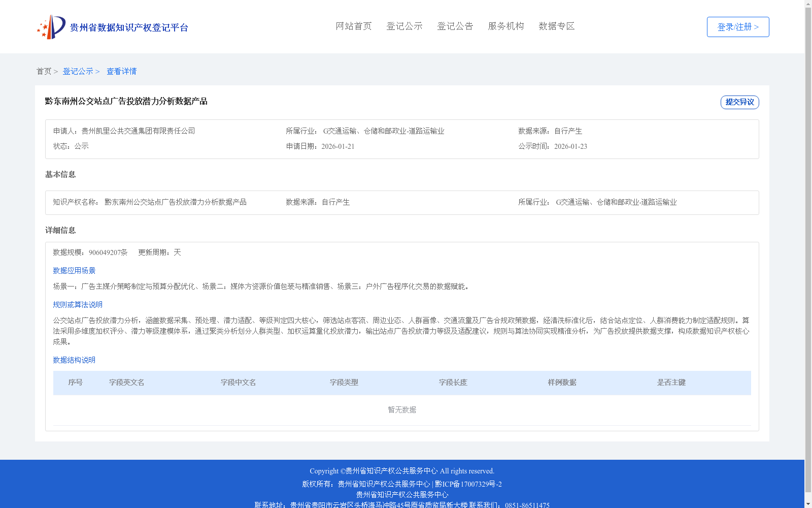
Task: Click the 黔ICP备17007329号-2 footer link
Action: [x=468, y=484]
